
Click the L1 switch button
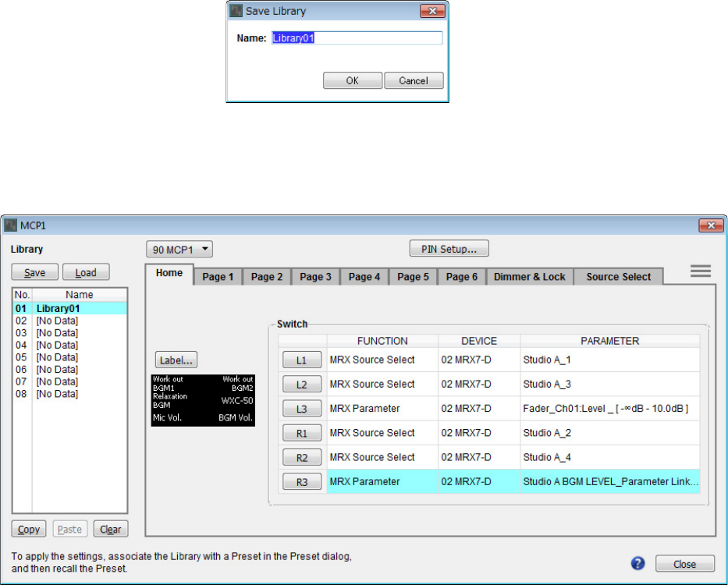coord(302,360)
